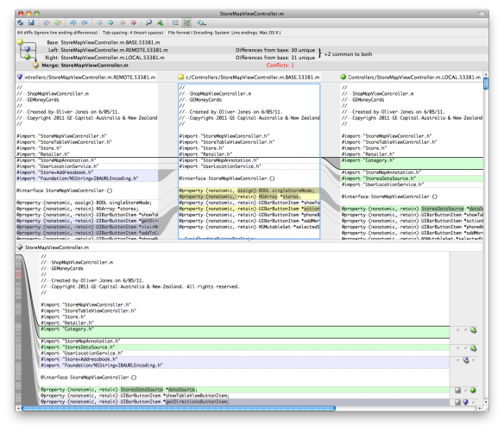Open the File format encoding setting
The image size is (504, 432).
click(224, 33)
